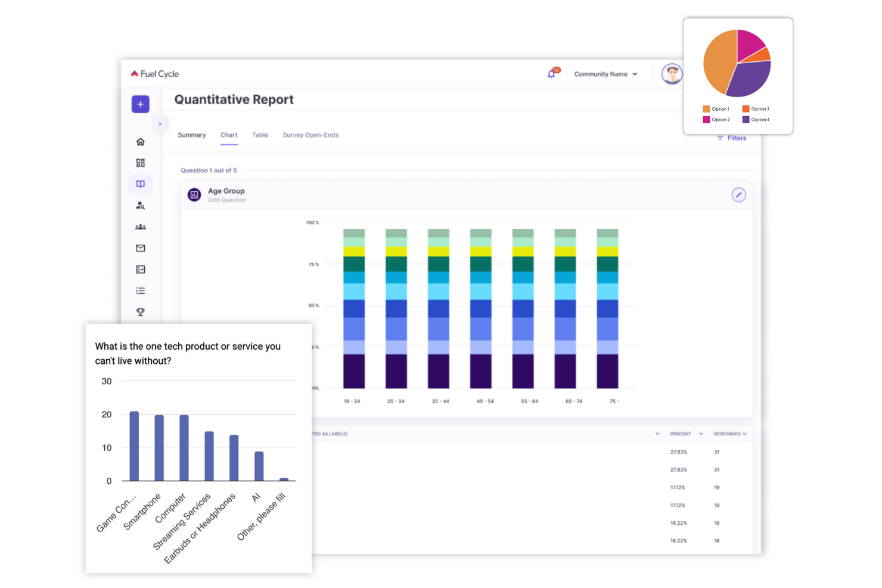This screenshot has height=588, width=882.
Task: Click the Option 1 orange legend swatch
Action: click(x=706, y=109)
